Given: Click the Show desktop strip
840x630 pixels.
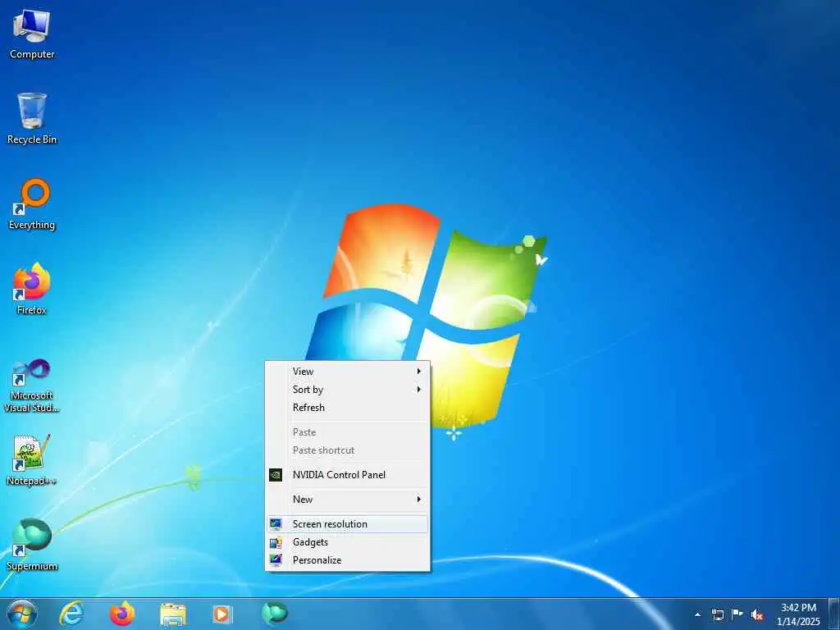Looking at the screenshot, I should [x=834, y=614].
